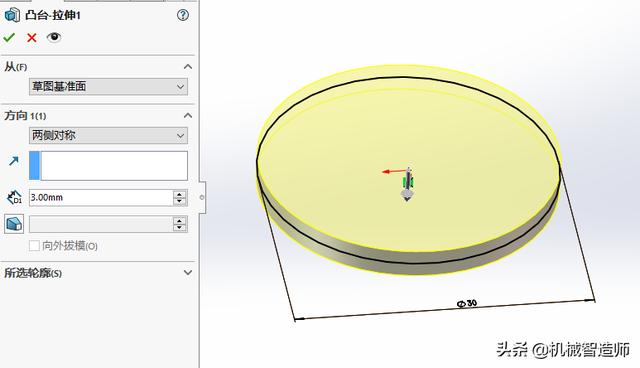Viewport: 640px width, 368px height.
Task: Decrease draft angle with down spinner
Action: point(180,228)
